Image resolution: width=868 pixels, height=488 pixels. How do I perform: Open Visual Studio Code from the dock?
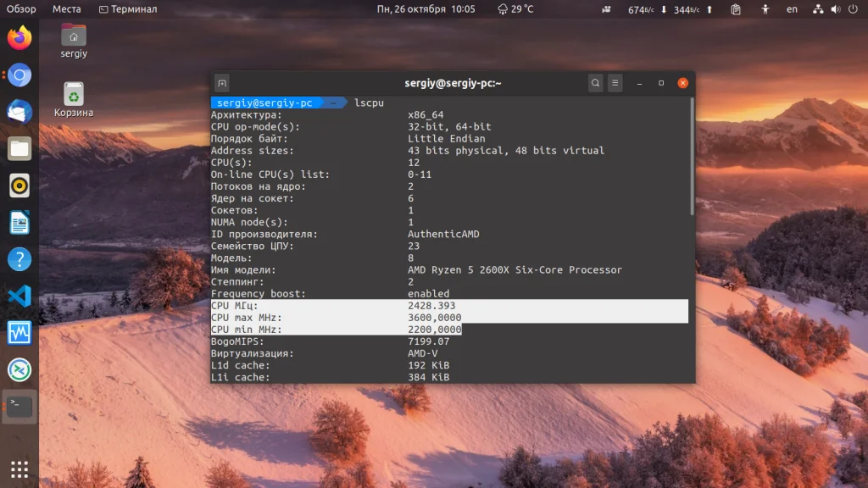(x=19, y=296)
